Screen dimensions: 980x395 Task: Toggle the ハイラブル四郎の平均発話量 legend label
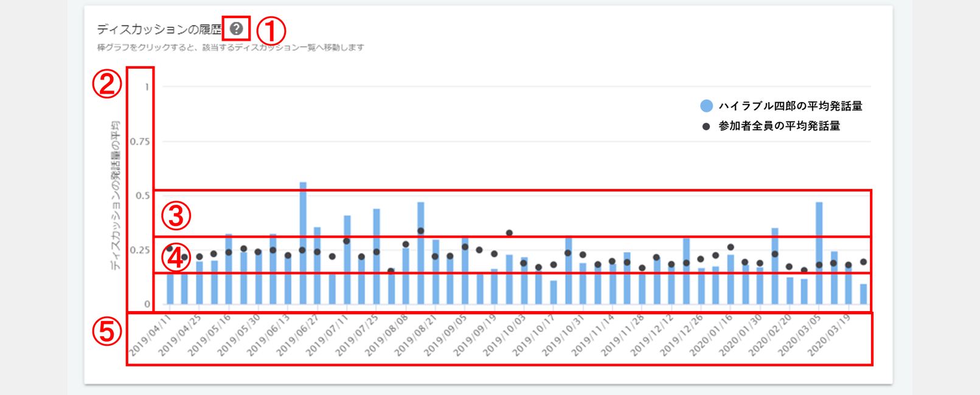tap(790, 106)
